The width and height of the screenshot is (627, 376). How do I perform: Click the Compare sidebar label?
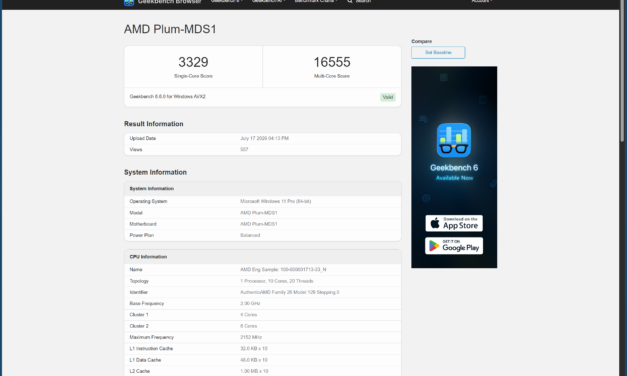point(421,41)
